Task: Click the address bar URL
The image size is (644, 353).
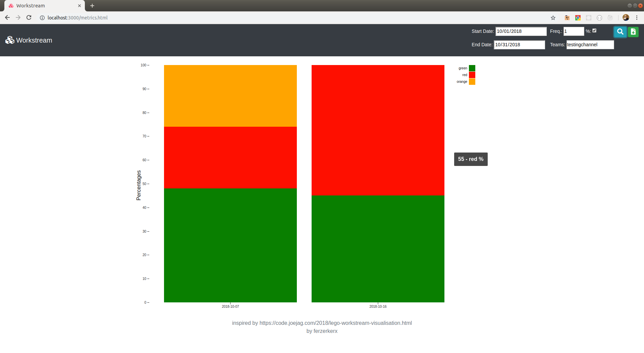Action: [77, 18]
